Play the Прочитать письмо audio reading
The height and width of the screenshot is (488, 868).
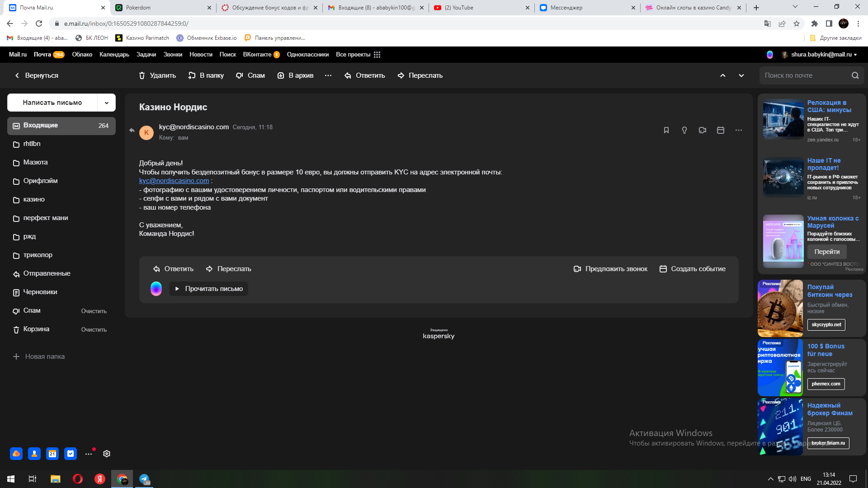tap(209, 289)
